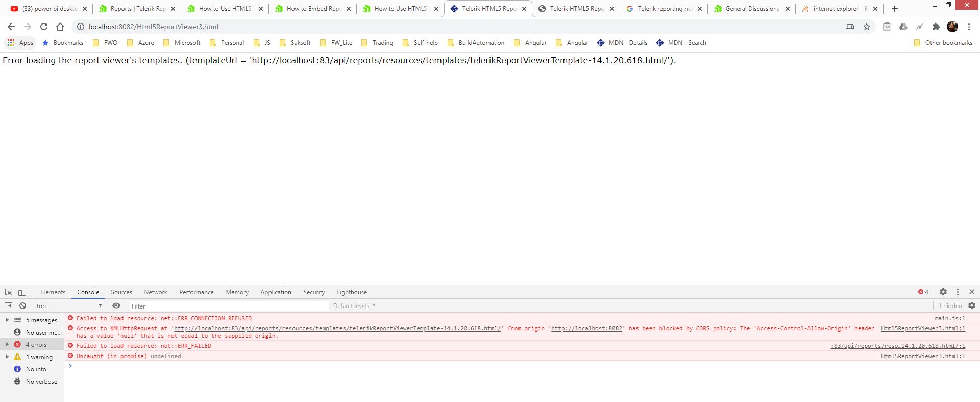Click the red error count badge
The image size is (980, 402).
coord(923,292)
